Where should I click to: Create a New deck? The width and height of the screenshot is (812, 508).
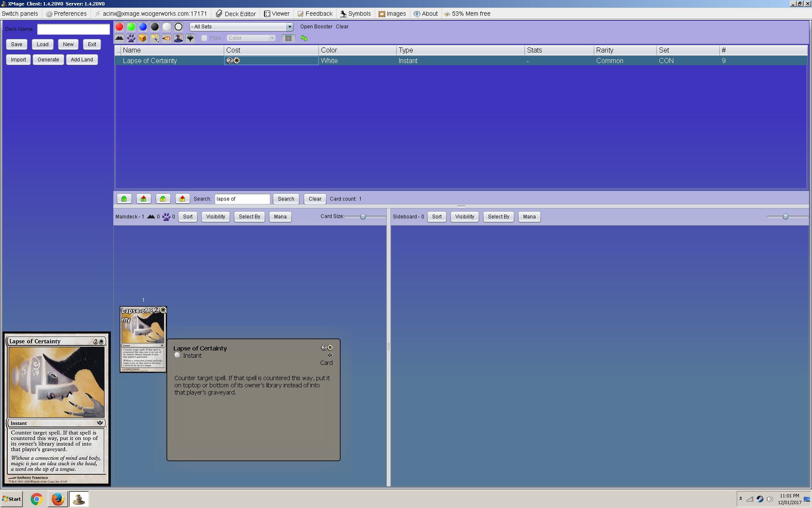(69, 44)
